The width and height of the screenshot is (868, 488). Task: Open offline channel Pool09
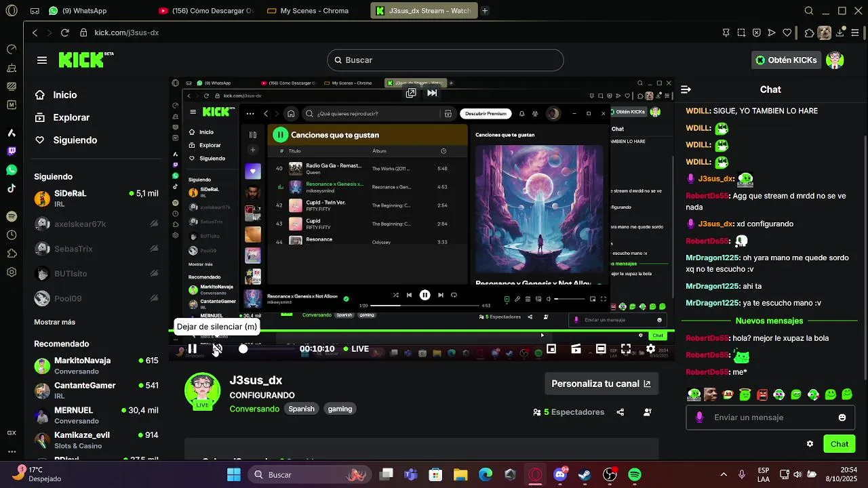click(x=96, y=298)
